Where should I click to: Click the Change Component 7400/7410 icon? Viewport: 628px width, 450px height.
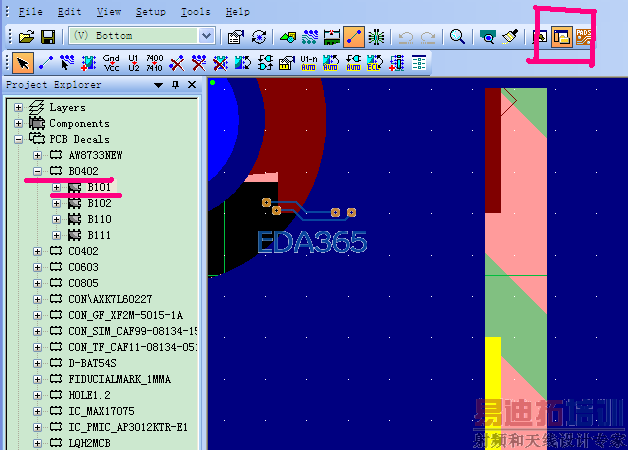tap(155, 63)
